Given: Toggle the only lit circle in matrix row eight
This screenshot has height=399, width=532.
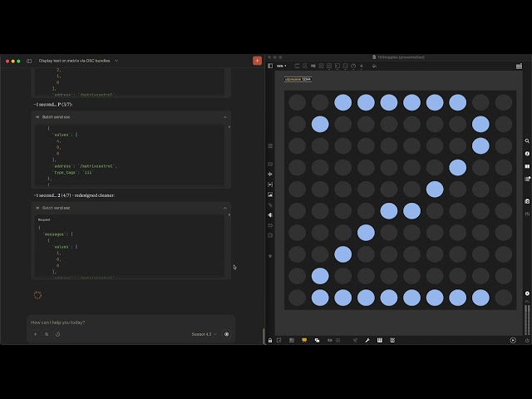Looking at the screenshot, I should click(342, 254).
